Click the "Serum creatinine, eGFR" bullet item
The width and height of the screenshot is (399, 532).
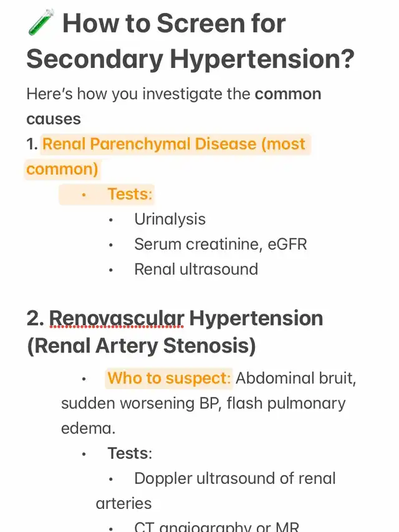221,244
